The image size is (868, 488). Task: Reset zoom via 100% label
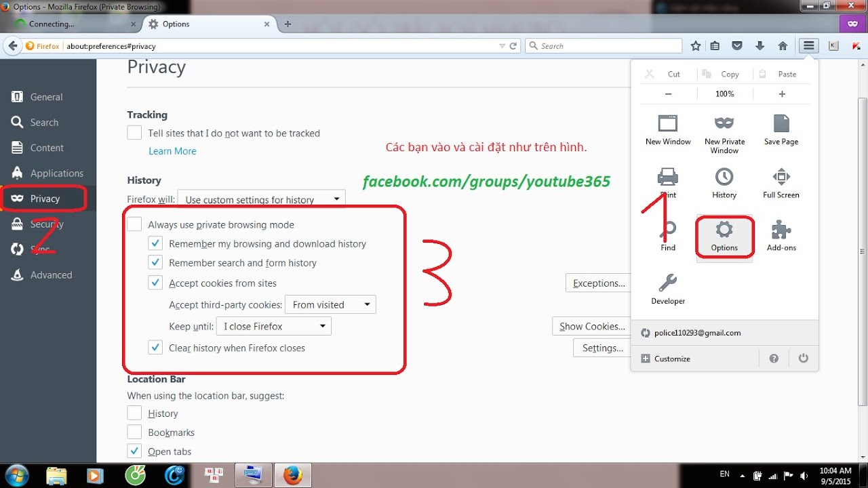(x=725, y=94)
